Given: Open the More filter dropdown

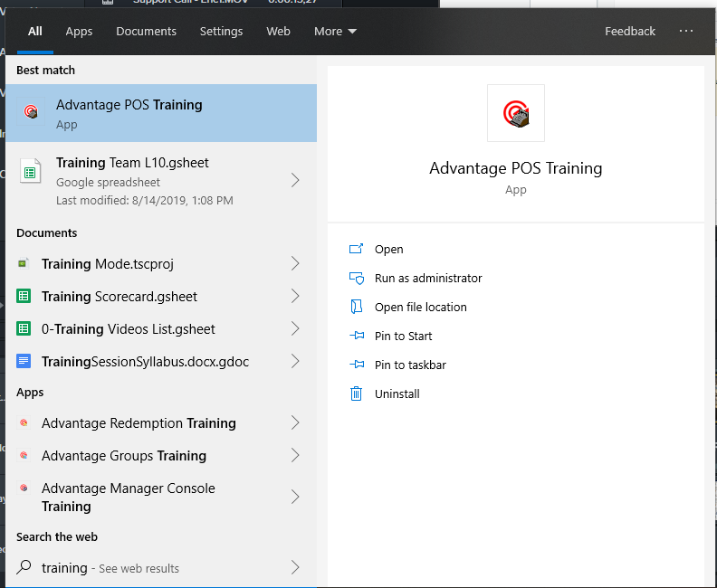Looking at the screenshot, I should click(335, 31).
